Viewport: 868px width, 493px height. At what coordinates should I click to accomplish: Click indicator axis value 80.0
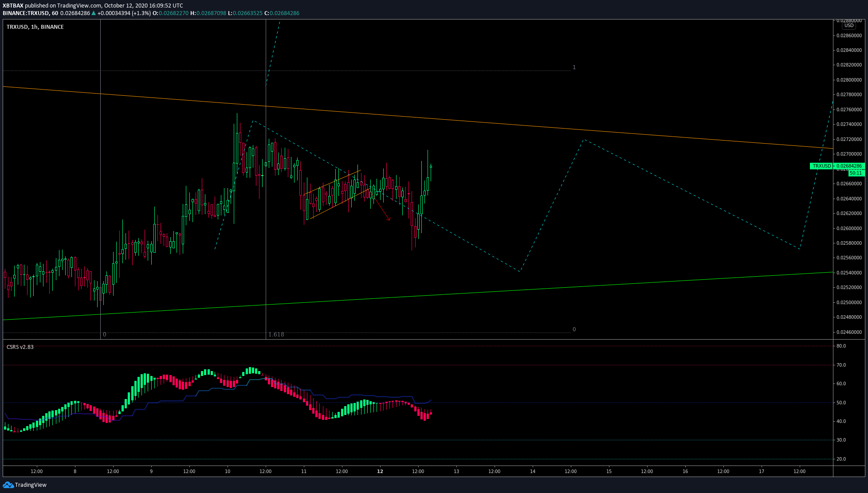[x=841, y=346]
